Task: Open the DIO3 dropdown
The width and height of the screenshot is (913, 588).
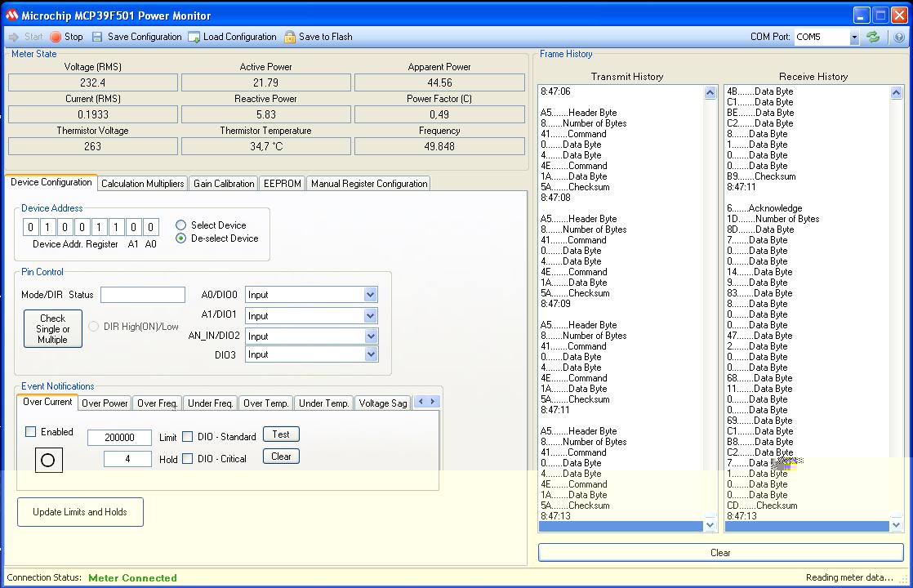Action: [x=370, y=354]
